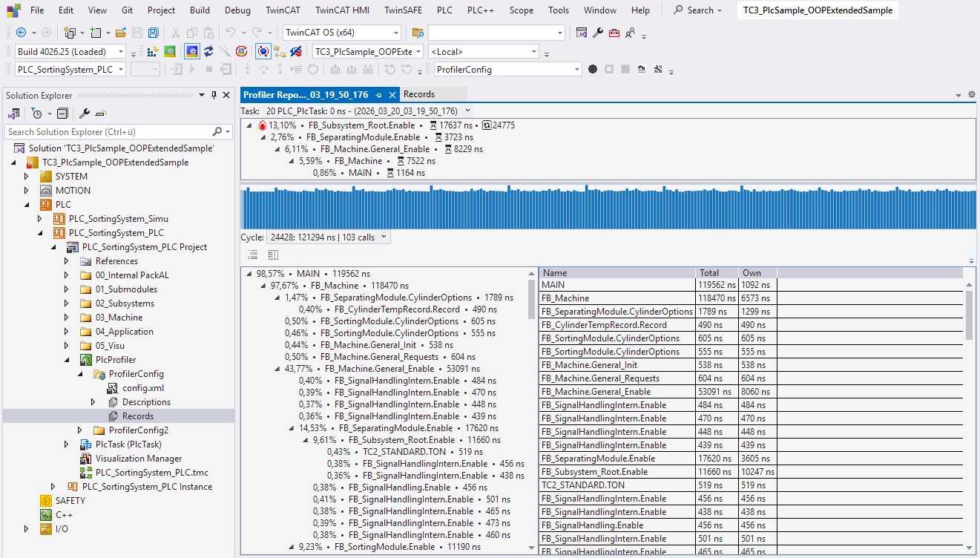The image size is (980, 558).
Task: Click the Find in Files icon
Action: pyautogui.click(x=418, y=33)
